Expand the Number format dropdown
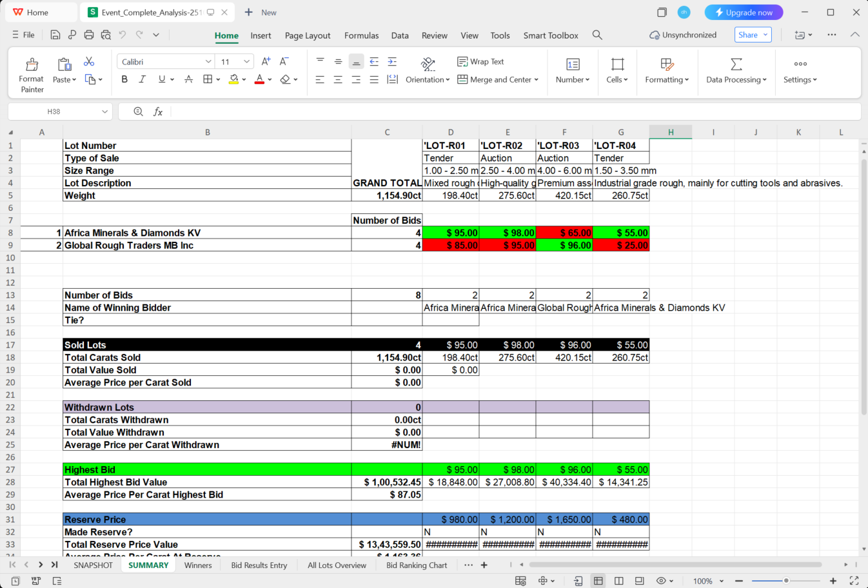 [573, 79]
